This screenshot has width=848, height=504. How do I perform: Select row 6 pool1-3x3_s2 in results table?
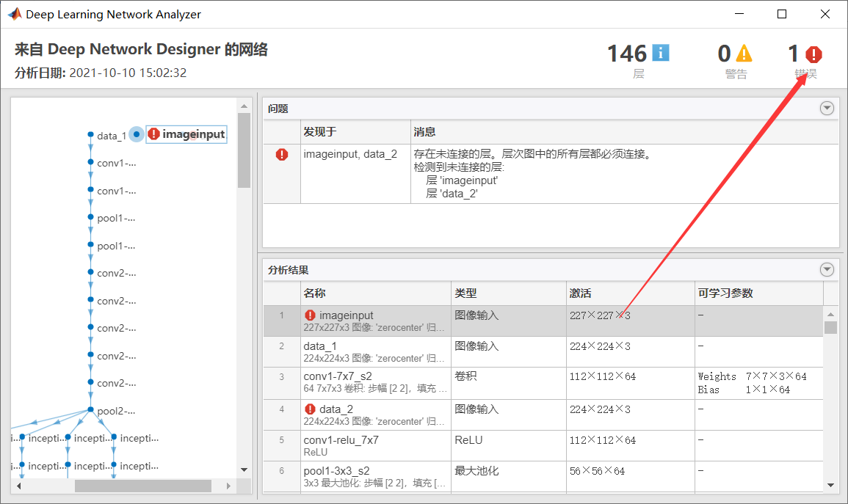[x=543, y=476]
